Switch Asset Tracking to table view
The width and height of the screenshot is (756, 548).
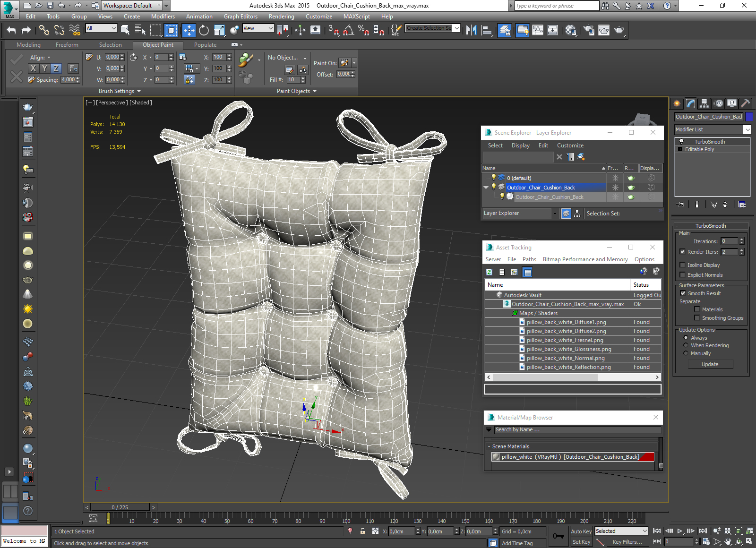pos(528,272)
